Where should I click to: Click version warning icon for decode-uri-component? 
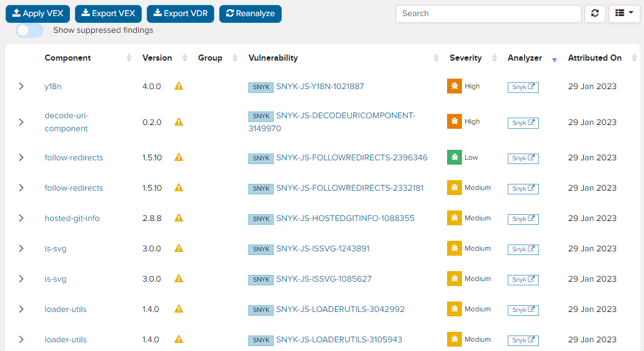[179, 122]
